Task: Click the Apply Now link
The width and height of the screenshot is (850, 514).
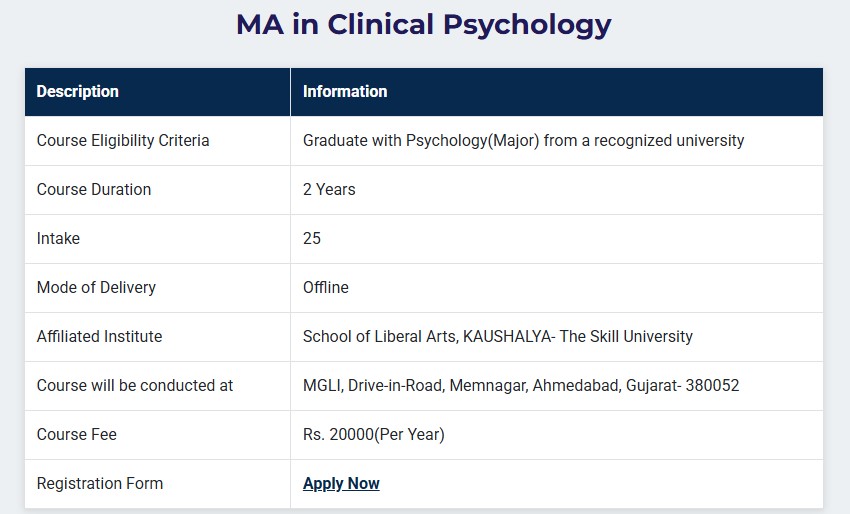Action: click(341, 484)
